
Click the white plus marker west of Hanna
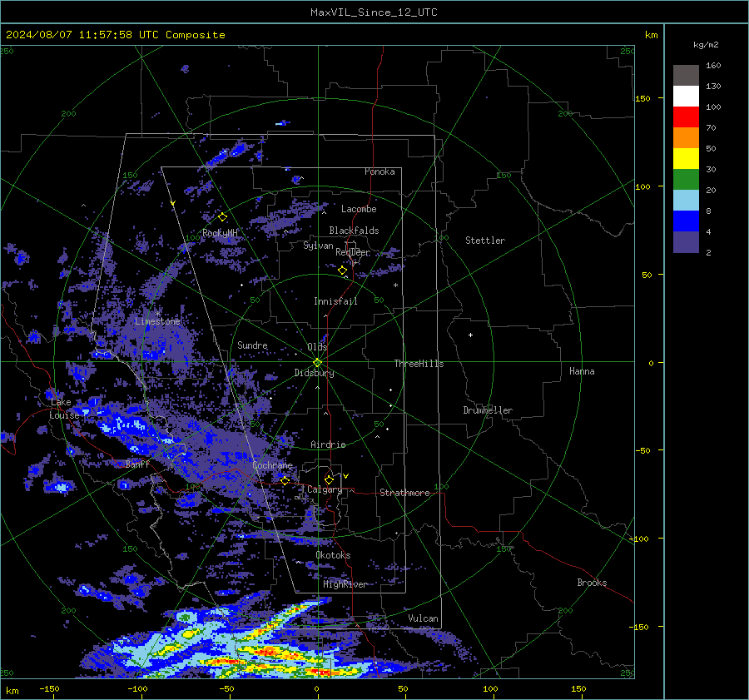click(470, 335)
